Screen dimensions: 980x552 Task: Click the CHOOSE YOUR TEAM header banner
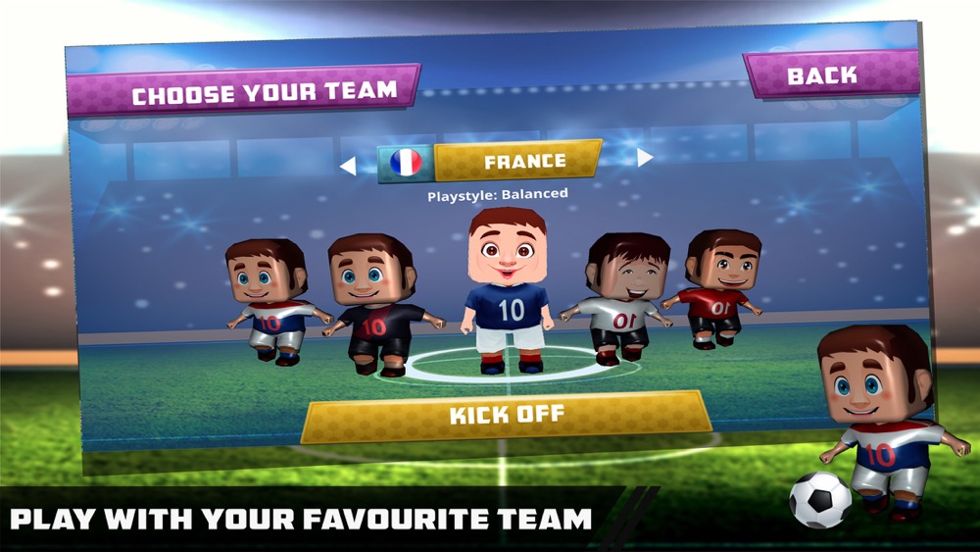[243, 91]
